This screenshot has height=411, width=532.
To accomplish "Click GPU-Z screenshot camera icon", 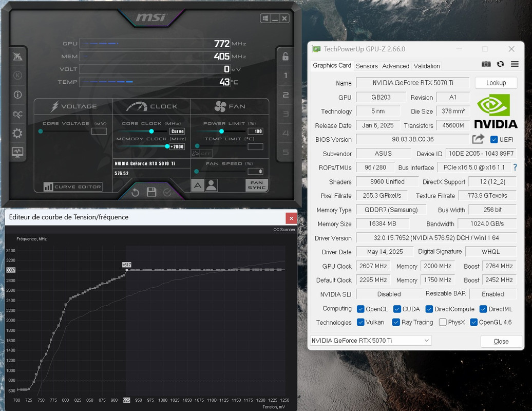I will pos(486,64).
